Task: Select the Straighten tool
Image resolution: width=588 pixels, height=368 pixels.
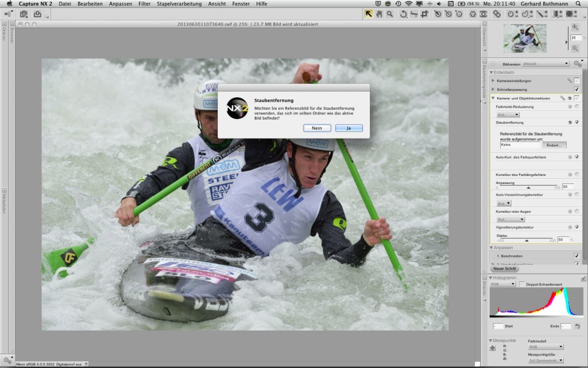Action: 413,14
